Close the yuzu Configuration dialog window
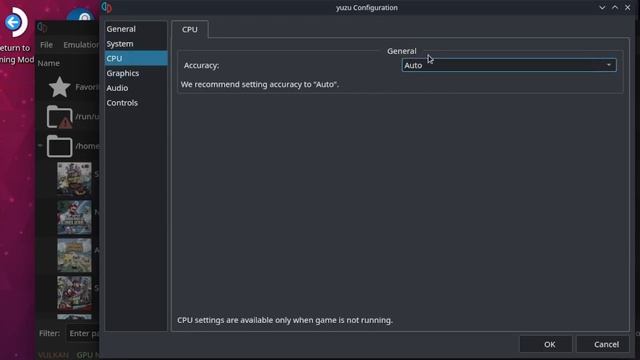This screenshot has width=640, height=360. coord(627,7)
